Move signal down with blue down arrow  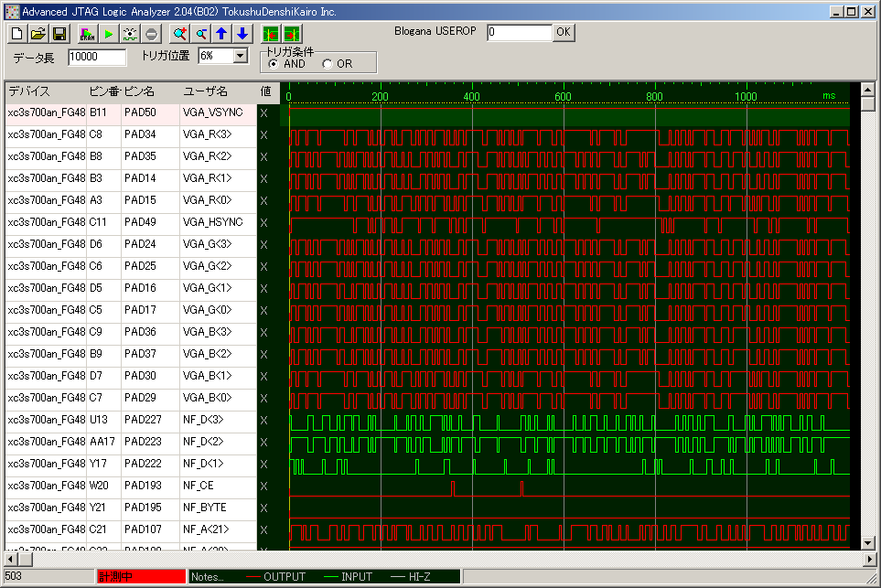(x=242, y=34)
